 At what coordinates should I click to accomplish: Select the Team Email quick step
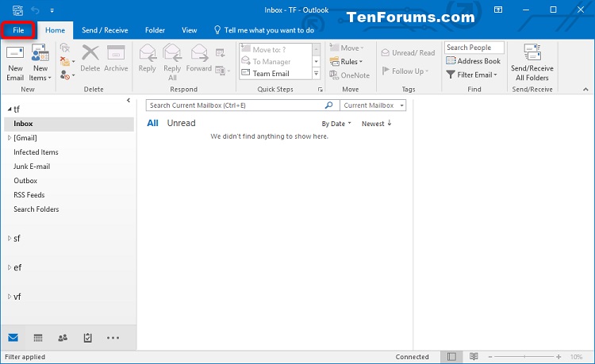[275, 74]
